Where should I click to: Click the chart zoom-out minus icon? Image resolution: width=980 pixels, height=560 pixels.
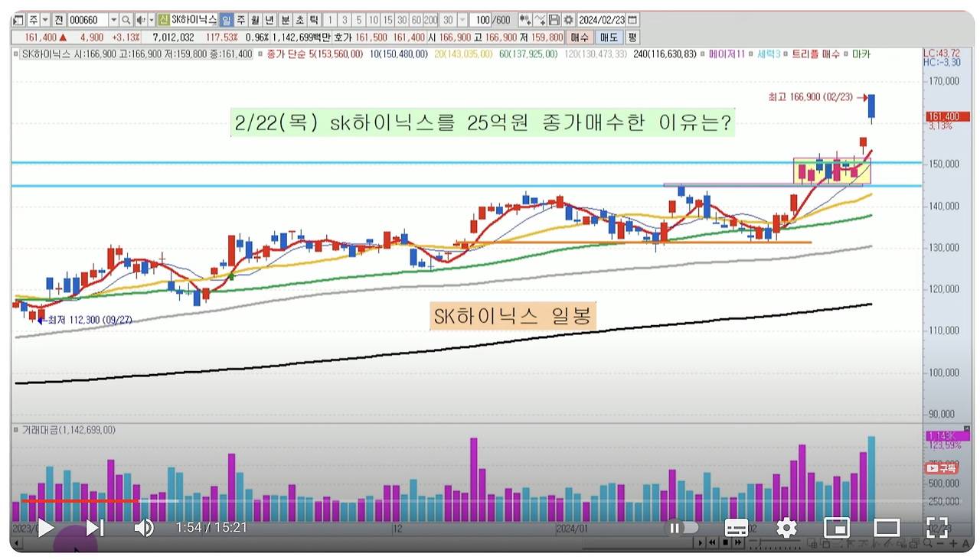[x=940, y=542]
